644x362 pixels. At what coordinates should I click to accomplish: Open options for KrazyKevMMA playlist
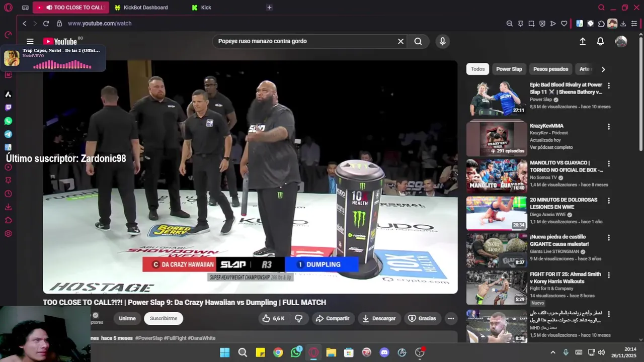pos(609,127)
